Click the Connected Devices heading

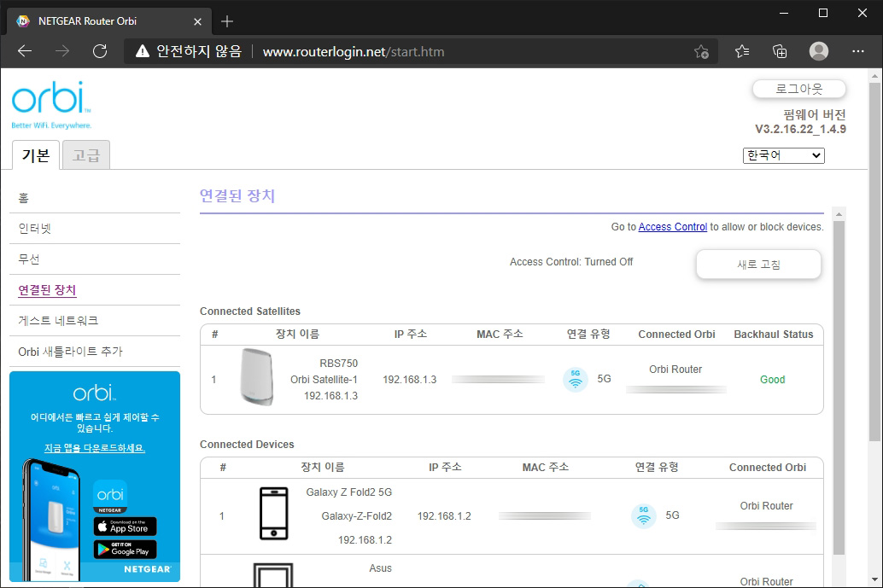click(247, 445)
